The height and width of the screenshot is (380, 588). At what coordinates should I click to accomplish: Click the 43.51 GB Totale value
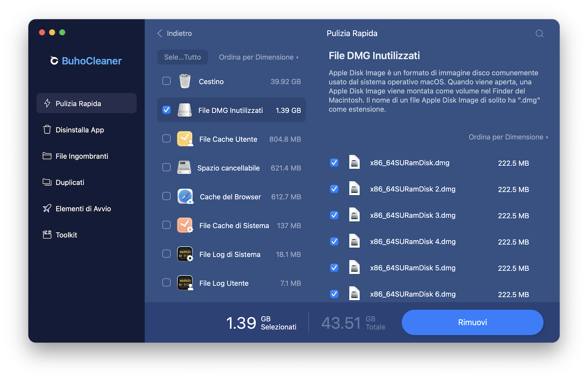tap(353, 323)
